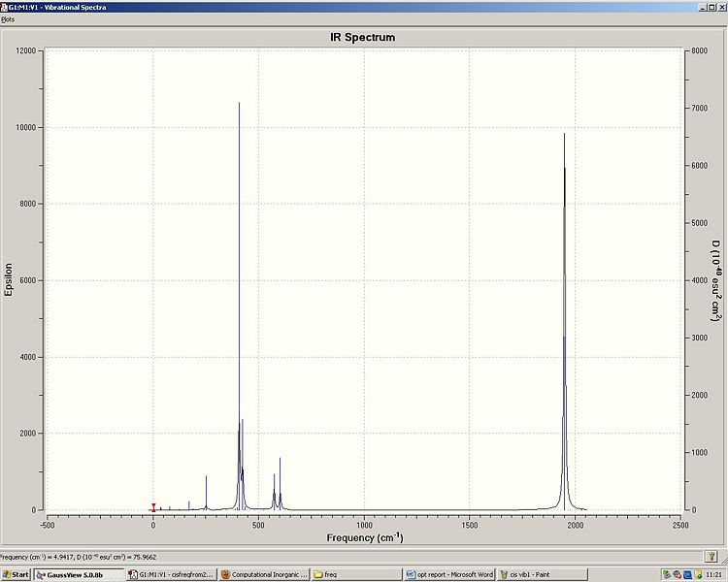Click the help question mark button
Image resolution: width=728 pixels, height=582 pixels.
point(711,556)
